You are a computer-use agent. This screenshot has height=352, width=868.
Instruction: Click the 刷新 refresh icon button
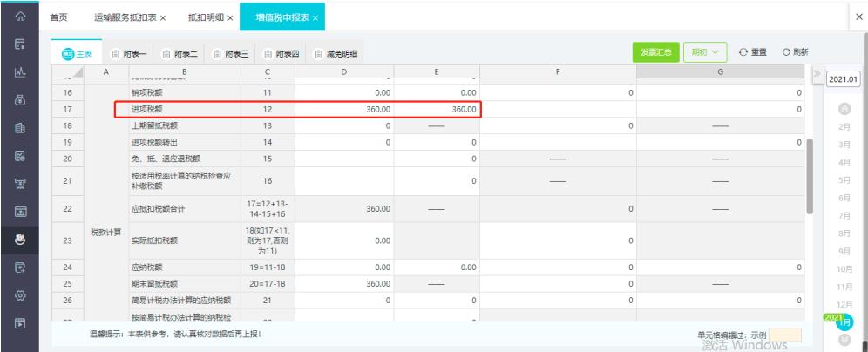click(795, 52)
